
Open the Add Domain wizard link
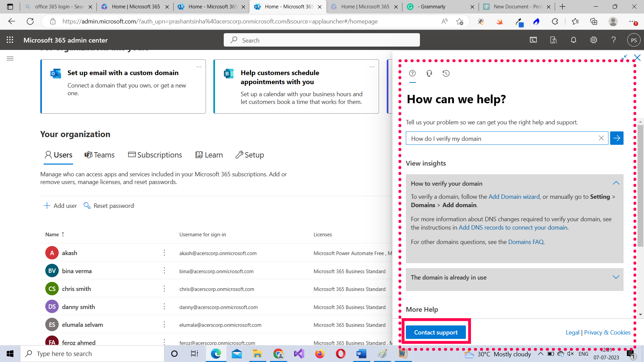[514, 197]
